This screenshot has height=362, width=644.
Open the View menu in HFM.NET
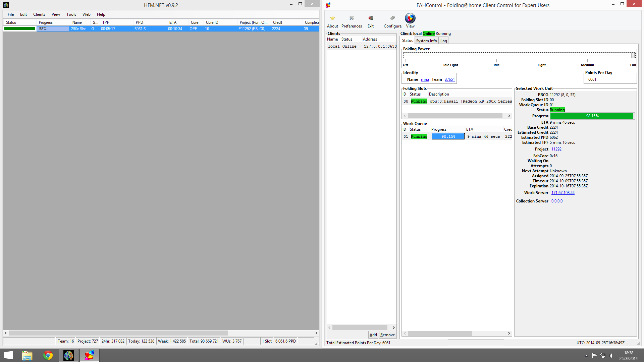point(56,14)
